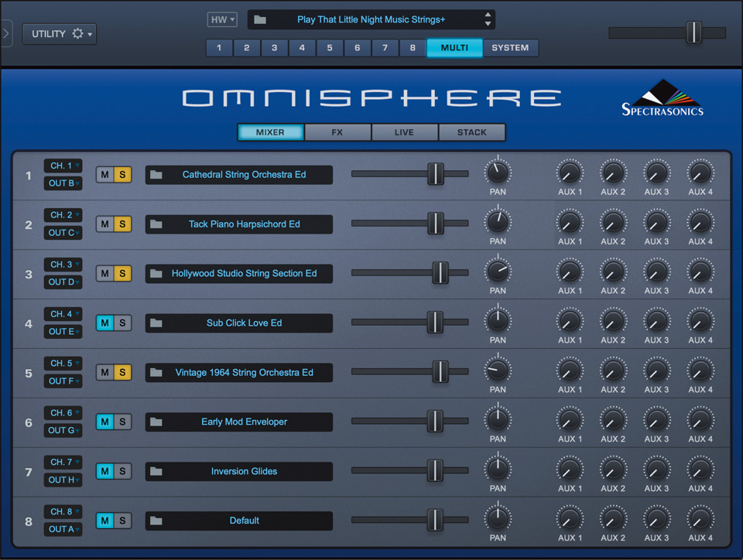Open folder icon for Sub Click Love Ed

click(156, 323)
